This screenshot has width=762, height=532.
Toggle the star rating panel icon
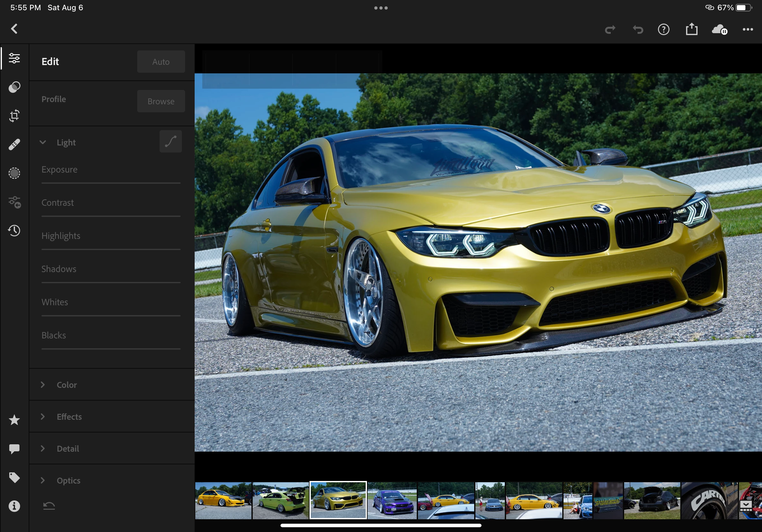point(14,420)
